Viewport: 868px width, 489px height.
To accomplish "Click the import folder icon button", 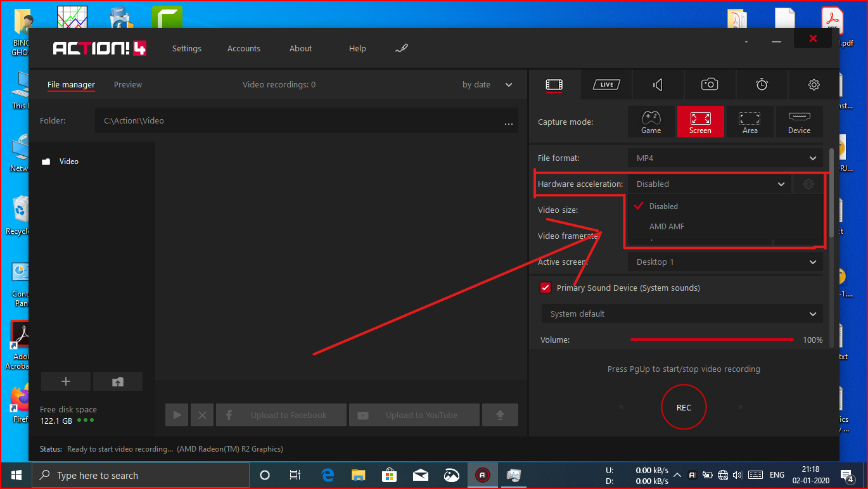I will [x=118, y=381].
